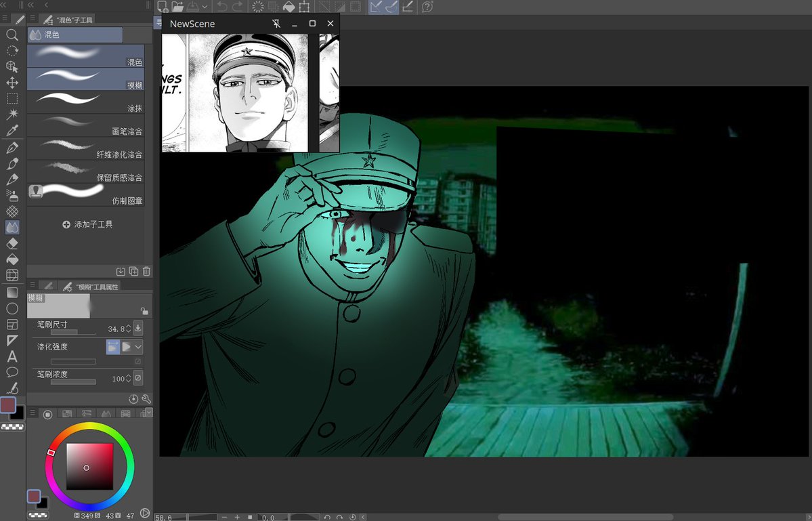This screenshot has width=812, height=521.
Task: Click the Redo arrow in command bar
Action: 238,7
